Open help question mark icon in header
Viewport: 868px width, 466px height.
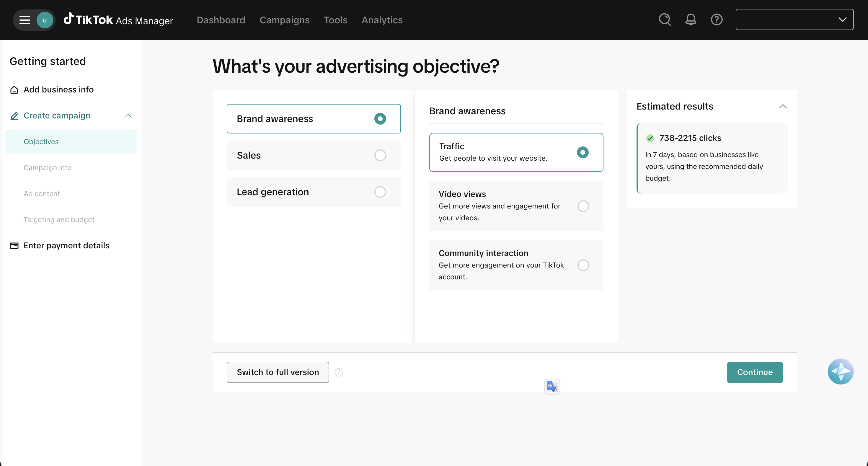(716, 20)
